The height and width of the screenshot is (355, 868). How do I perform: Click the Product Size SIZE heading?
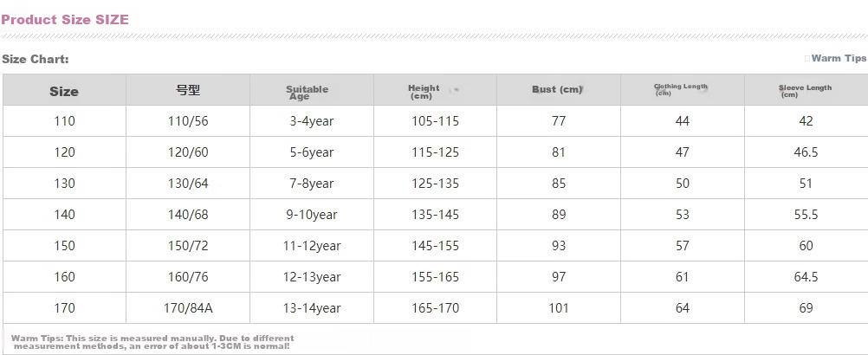point(65,20)
